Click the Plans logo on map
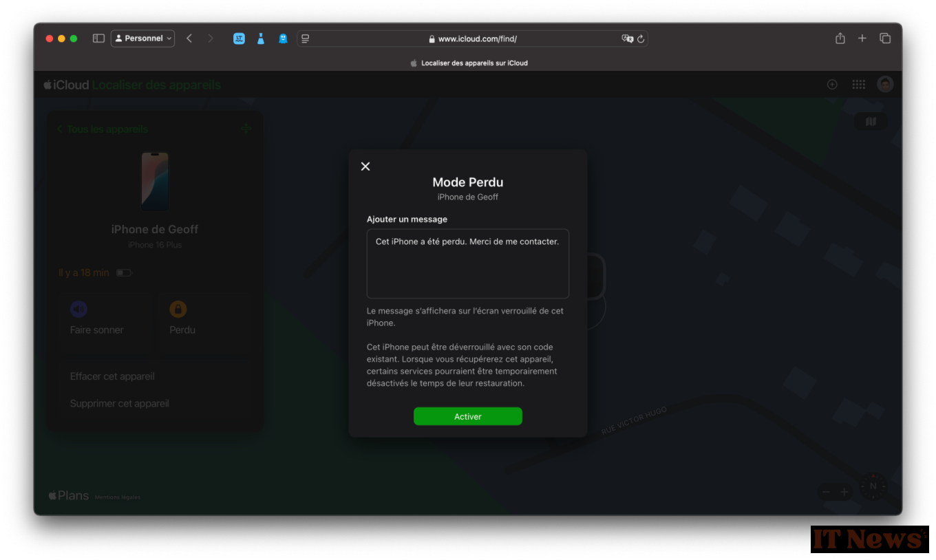The image size is (936, 560). click(x=69, y=495)
